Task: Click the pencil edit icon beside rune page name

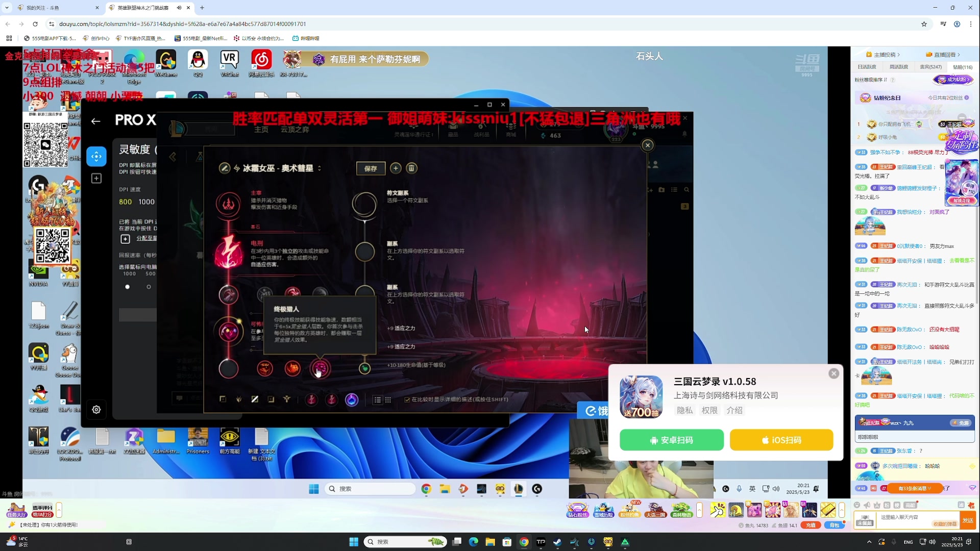Action: 224,168
